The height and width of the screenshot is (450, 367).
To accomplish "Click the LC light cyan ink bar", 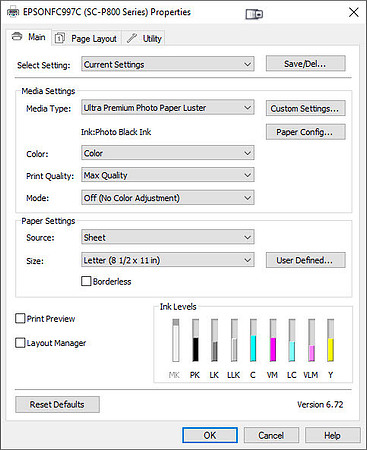I will tap(292, 340).
